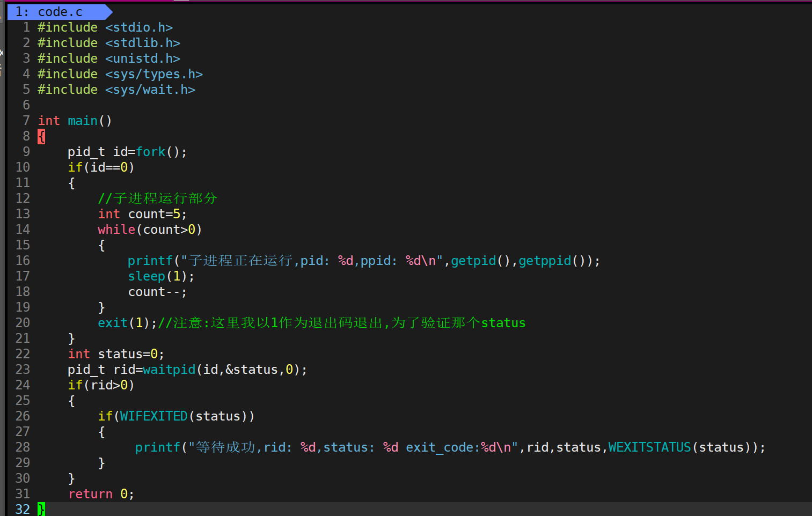This screenshot has width=812, height=516.
Task: Click the if(rid>0) condition
Action: pos(101,385)
